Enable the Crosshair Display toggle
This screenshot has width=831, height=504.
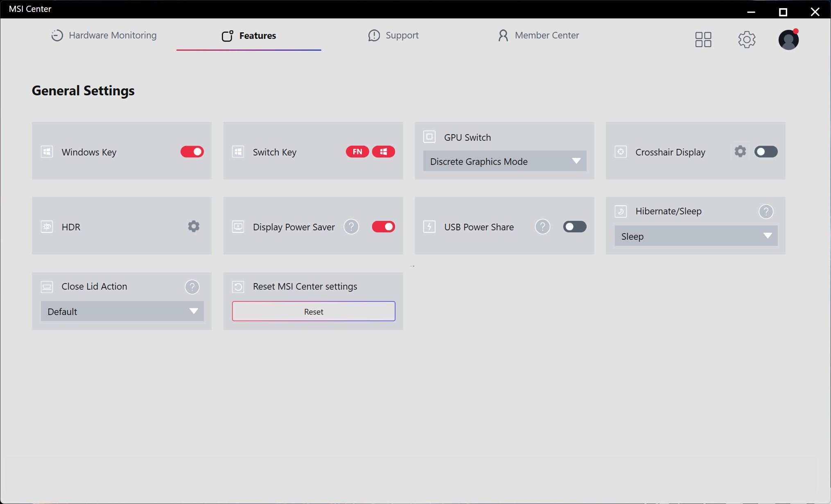point(766,152)
